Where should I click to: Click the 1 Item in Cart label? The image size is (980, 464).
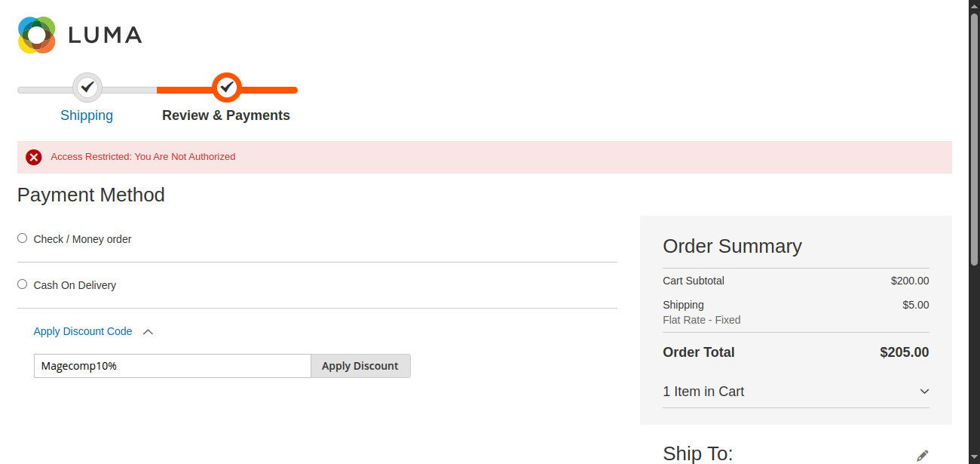pos(703,392)
